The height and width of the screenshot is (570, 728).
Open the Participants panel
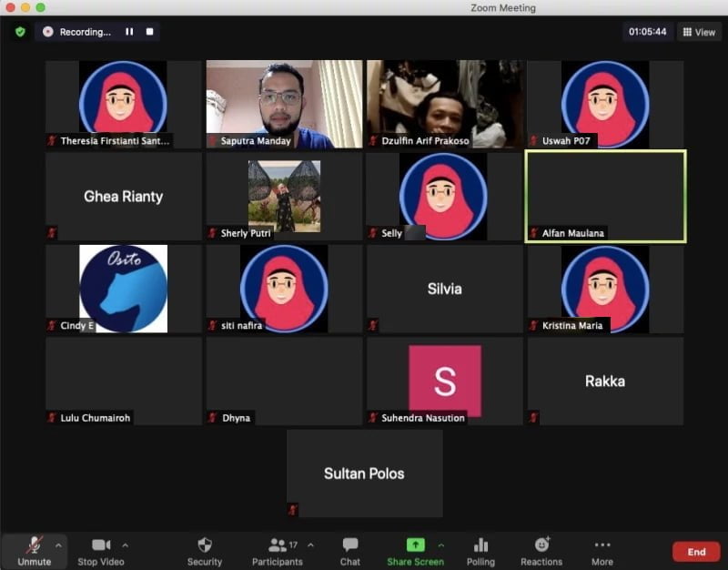(x=278, y=545)
